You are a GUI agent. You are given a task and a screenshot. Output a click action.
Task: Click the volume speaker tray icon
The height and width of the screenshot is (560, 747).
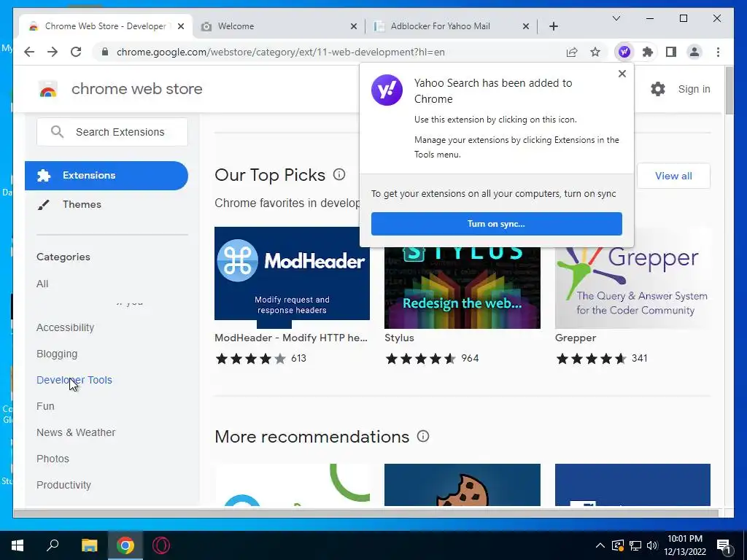[653, 545]
